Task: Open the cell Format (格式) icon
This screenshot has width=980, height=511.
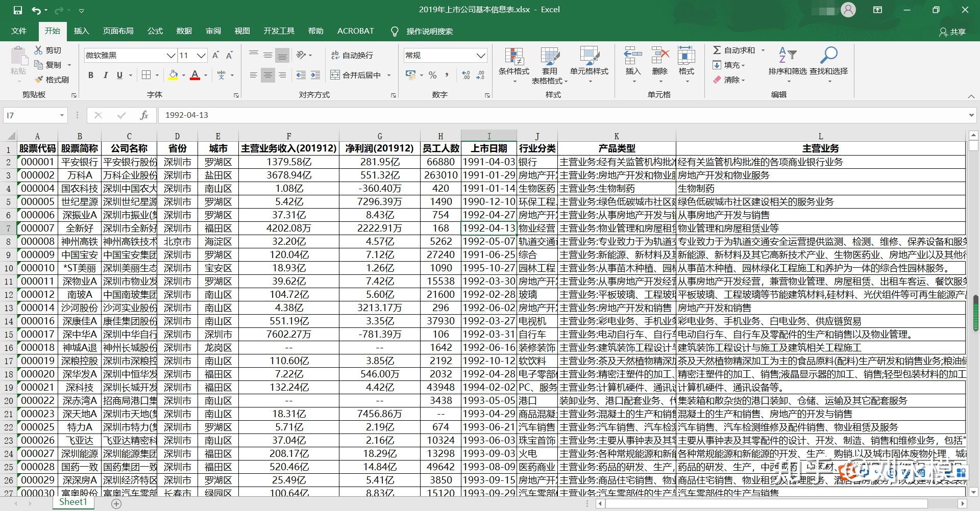Action: point(687,56)
